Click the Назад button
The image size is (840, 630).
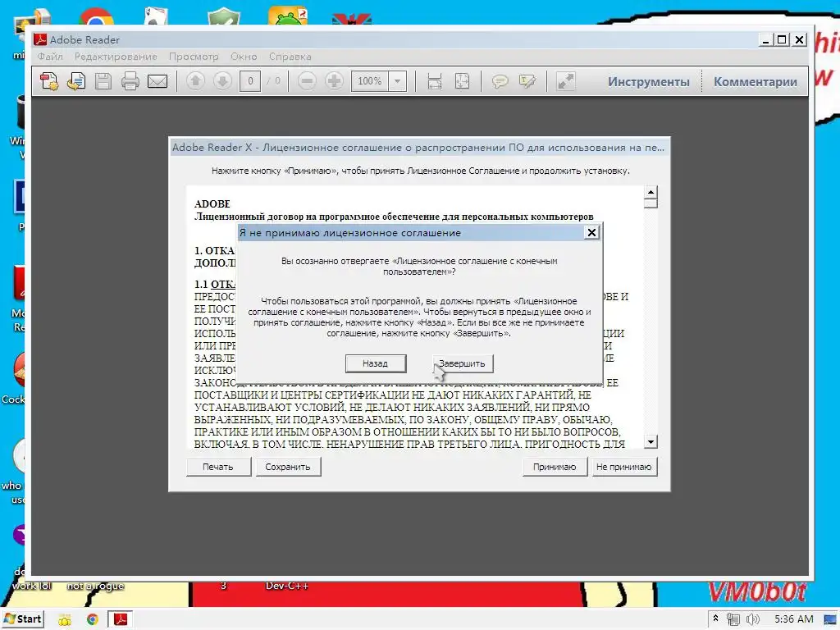[376, 363]
